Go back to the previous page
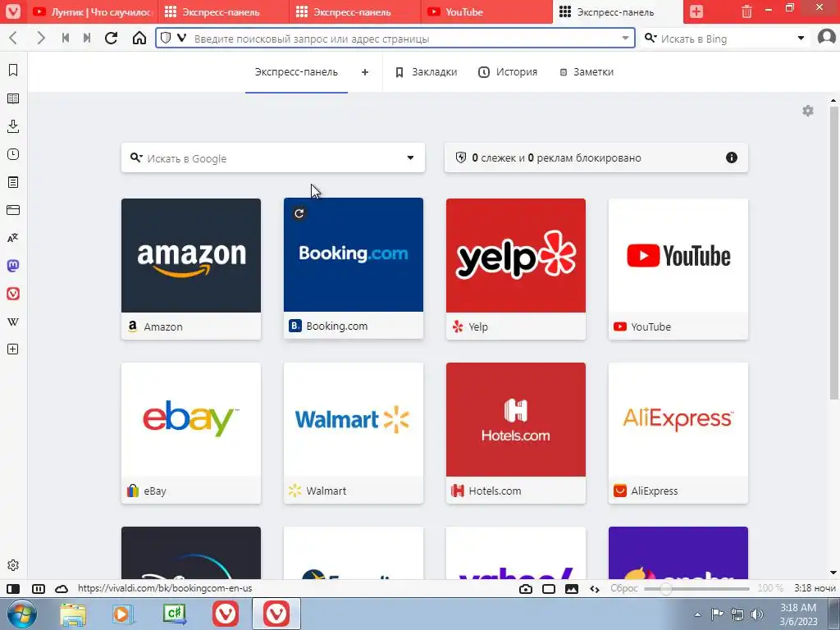840x630 pixels. (13, 38)
